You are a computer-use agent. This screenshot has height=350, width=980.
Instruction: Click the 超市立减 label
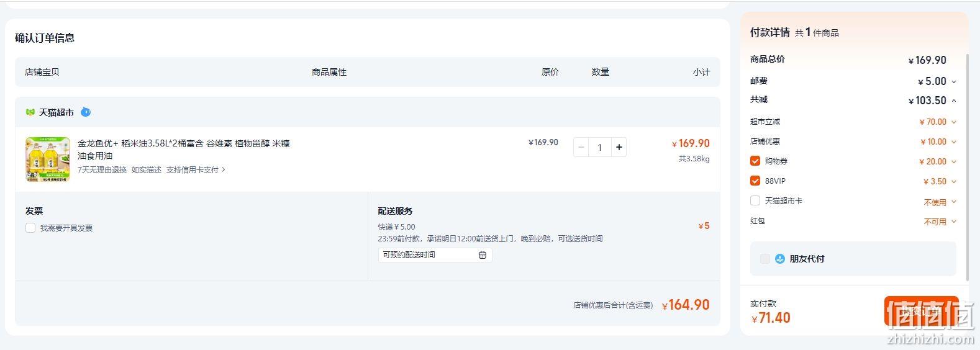pyautogui.click(x=765, y=122)
